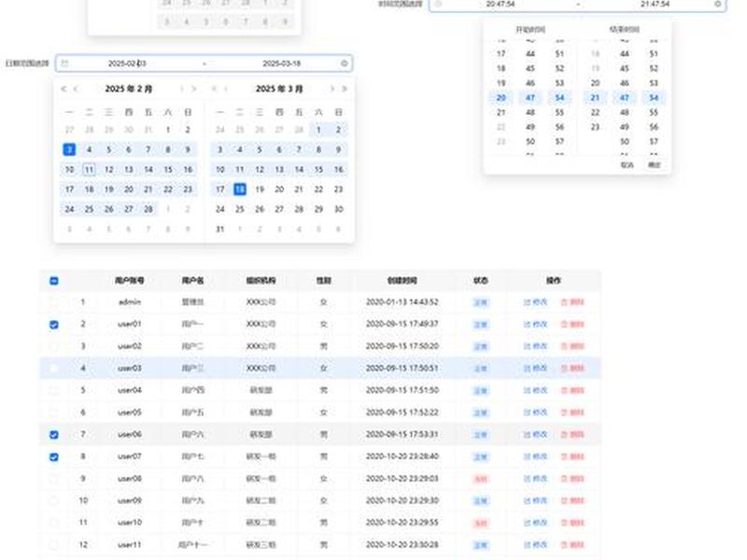The width and height of the screenshot is (747, 560).
Task: Select day 25 in the March 2025 panel
Action: (240, 209)
